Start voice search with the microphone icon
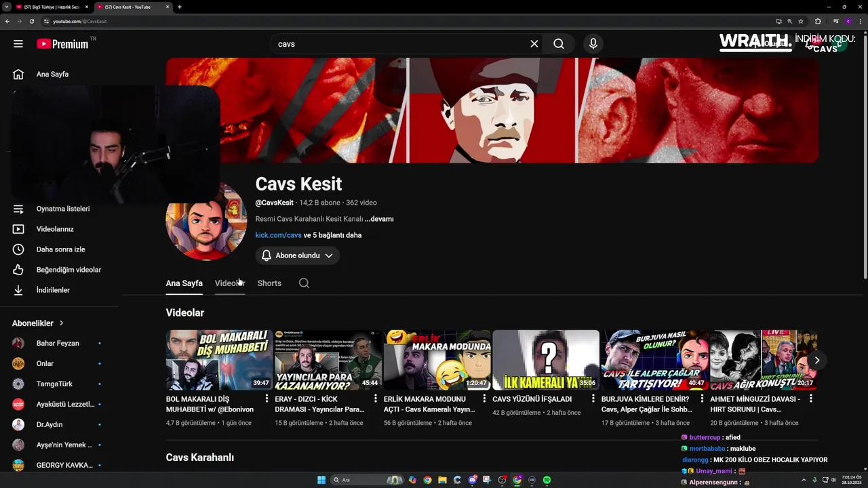 (593, 44)
